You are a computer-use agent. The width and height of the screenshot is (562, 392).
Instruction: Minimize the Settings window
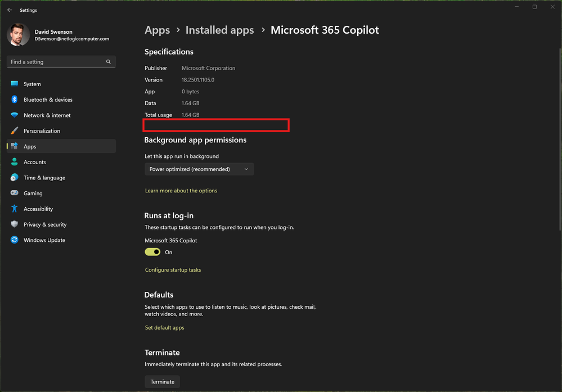point(517,7)
